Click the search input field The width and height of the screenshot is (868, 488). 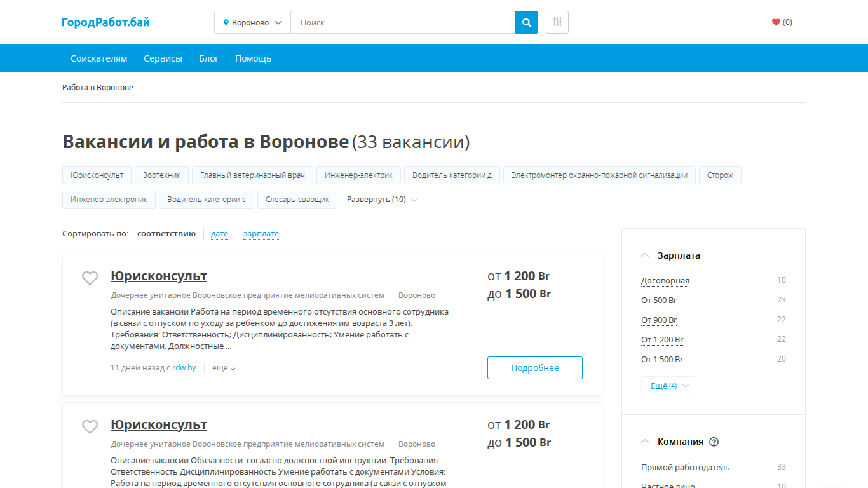pyautogui.click(x=403, y=22)
